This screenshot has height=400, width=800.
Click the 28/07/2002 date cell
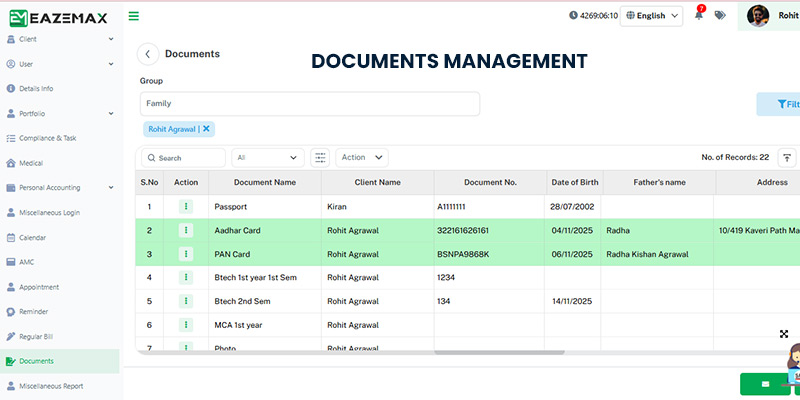[572, 207]
